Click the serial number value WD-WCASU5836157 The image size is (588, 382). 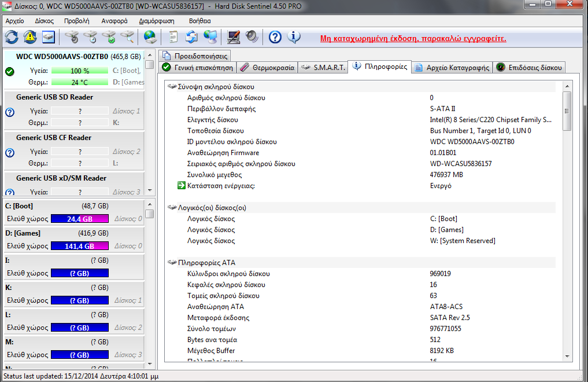460,164
